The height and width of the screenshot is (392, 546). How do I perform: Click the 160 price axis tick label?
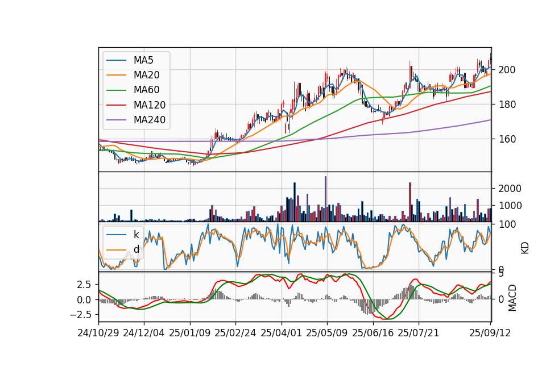point(507,139)
